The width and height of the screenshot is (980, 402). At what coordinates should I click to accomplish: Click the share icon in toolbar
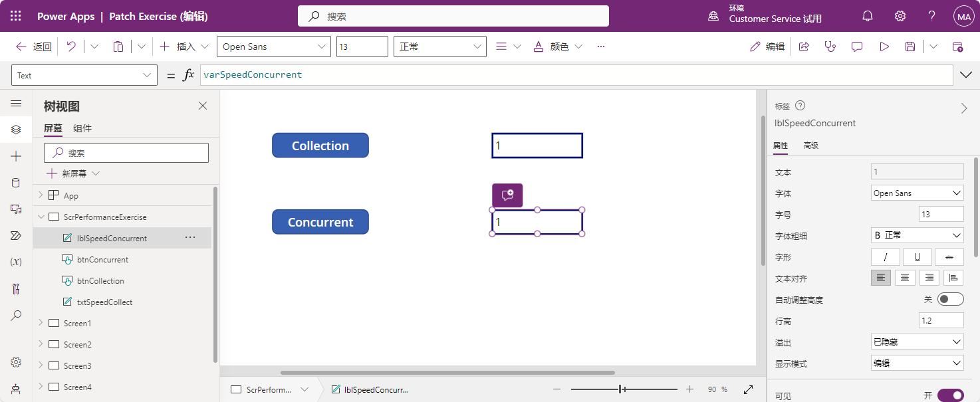click(x=804, y=47)
